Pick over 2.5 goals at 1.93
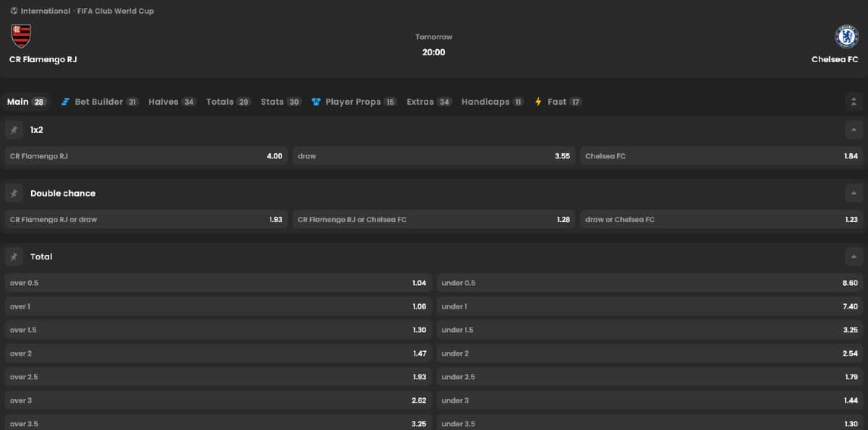This screenshot has width=868, height=430. tap(218, 377)
